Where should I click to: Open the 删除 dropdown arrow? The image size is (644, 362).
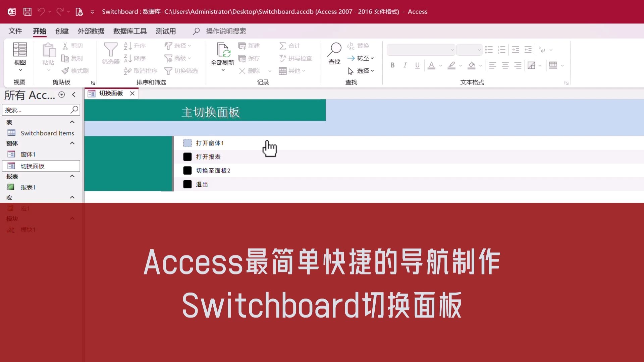click(x=270, y=71)
